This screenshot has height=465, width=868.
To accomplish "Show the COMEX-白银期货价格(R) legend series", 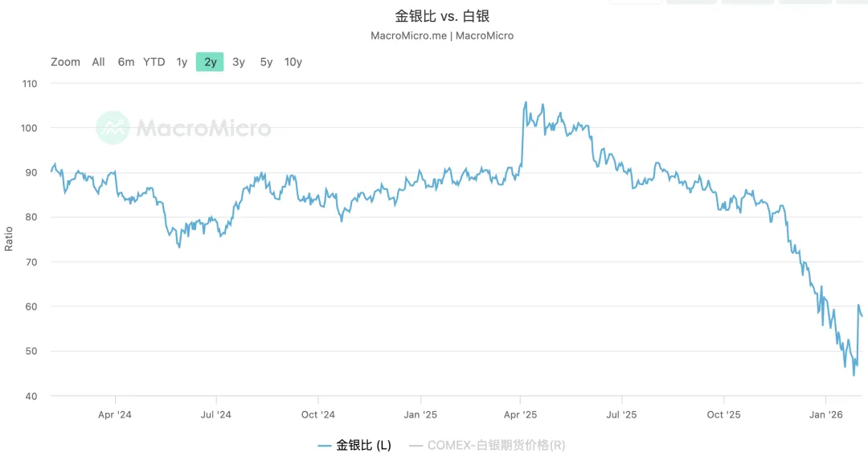I will [x=496, y=445].
